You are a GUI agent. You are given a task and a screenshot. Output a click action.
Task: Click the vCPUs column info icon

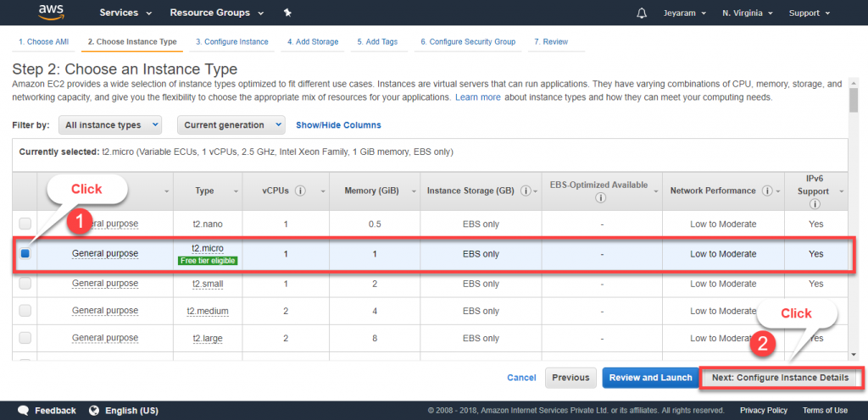click(x=301, y=191)
